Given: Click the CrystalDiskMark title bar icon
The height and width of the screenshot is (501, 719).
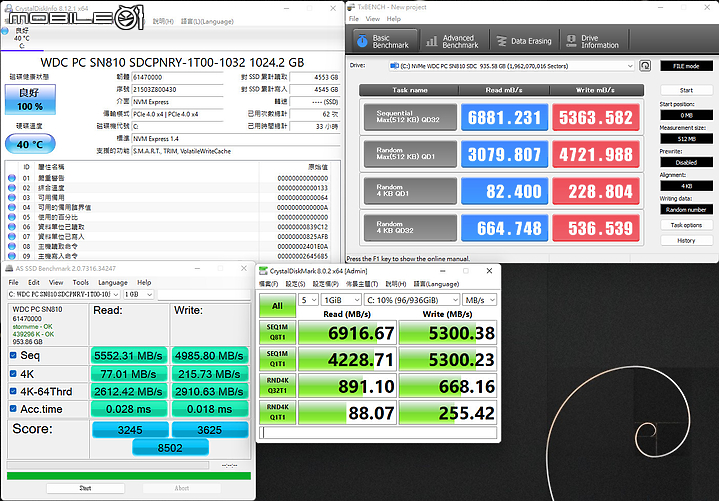Looking at the screenshot, I should click(x=263, y=271).
